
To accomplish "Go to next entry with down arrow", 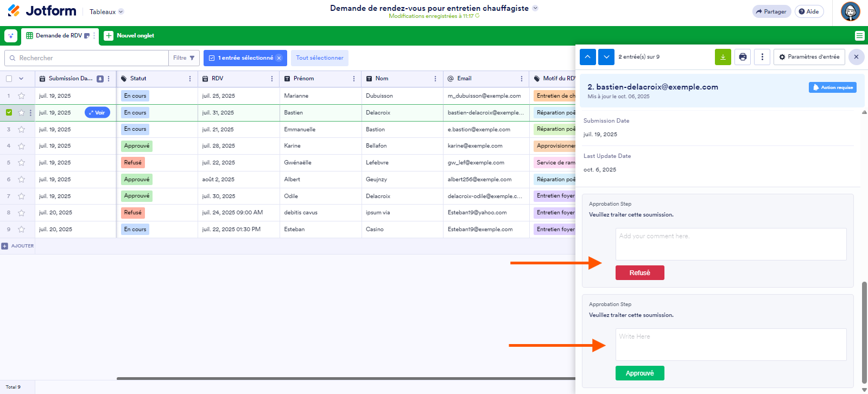I will (606, 57).
